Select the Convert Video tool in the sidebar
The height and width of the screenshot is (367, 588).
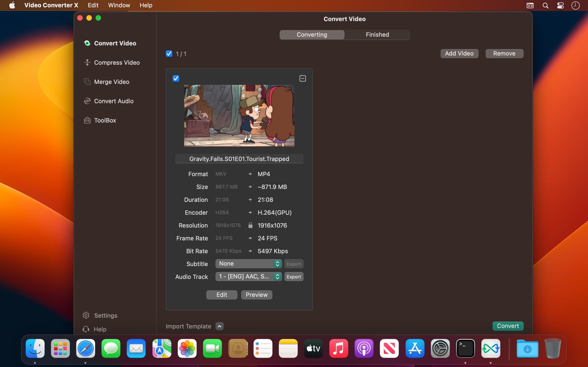coord(115,43)
